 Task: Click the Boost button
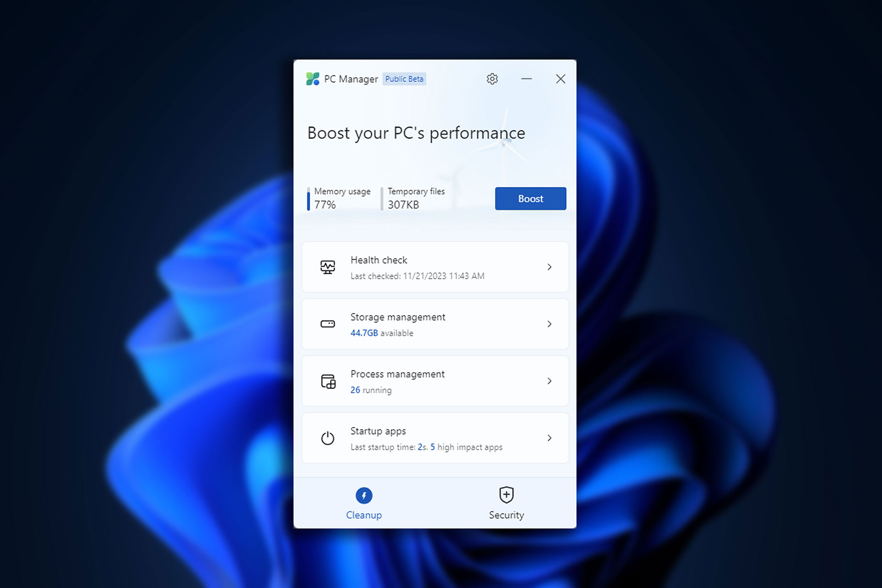[530, 198]
